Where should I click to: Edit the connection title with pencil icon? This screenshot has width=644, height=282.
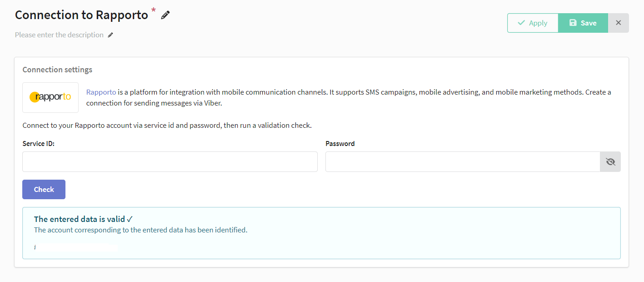165,15
